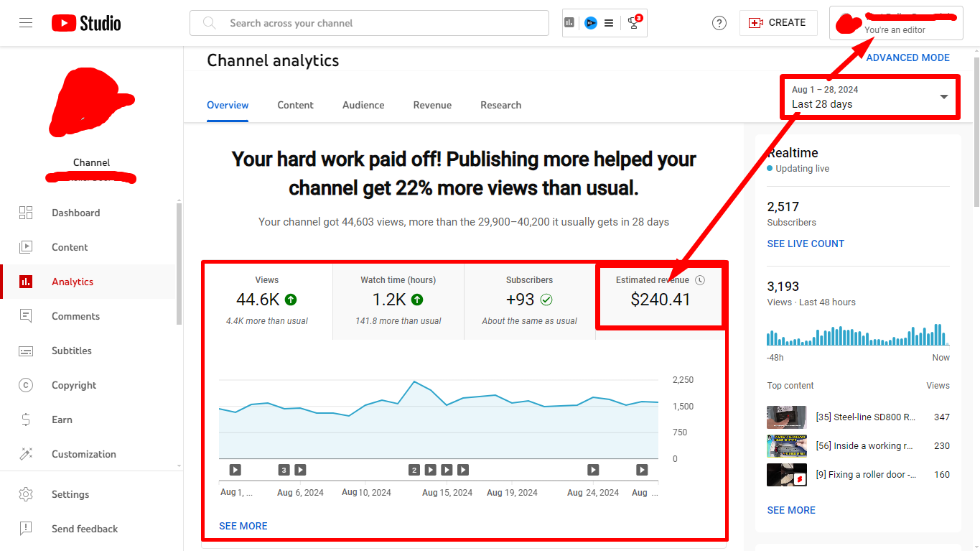Image resolution: width=980 pixels, height=551 pixels.
Task: Click the Search across your channel field
Action: click(x=369, y=23)
